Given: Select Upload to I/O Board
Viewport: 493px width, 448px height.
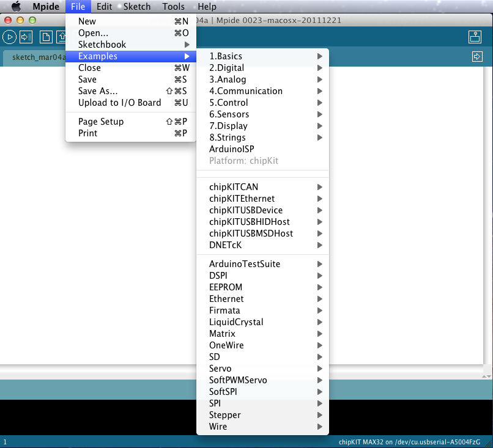Looking at the screenshot, I should coord(119,102).
